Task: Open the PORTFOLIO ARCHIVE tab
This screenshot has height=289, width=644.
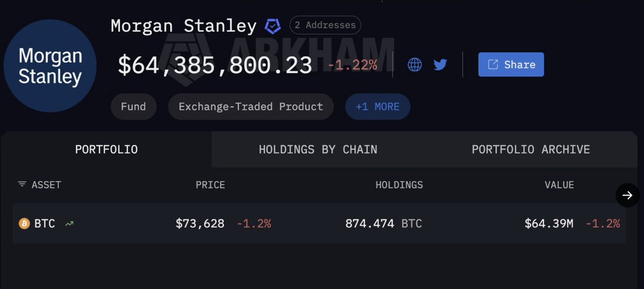Action: click(531, 150)
